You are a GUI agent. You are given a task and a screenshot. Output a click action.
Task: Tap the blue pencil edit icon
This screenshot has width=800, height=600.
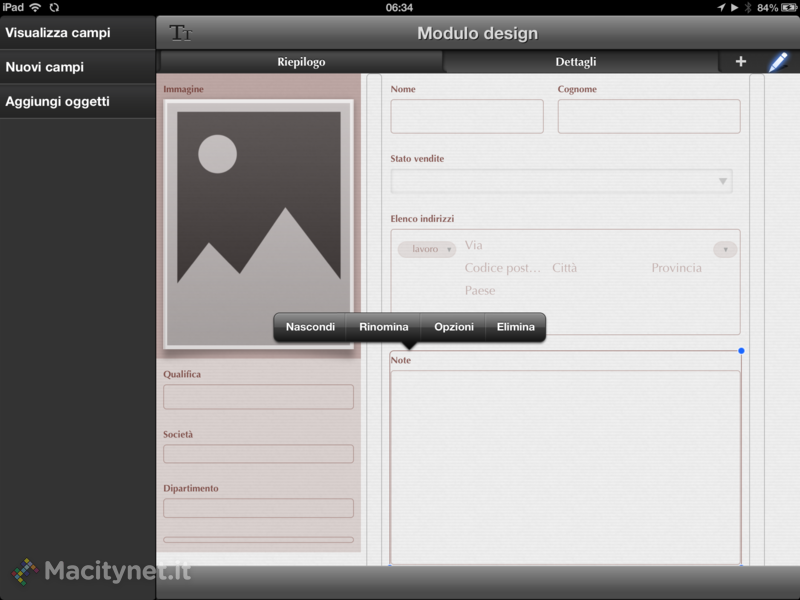tap(778, 62)
